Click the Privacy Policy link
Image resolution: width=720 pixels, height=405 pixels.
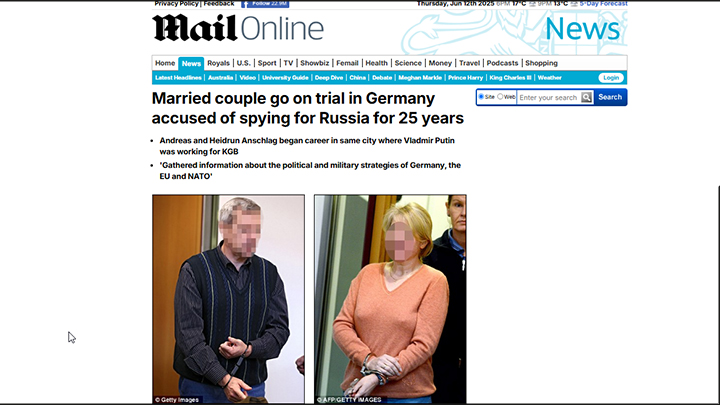176,4
